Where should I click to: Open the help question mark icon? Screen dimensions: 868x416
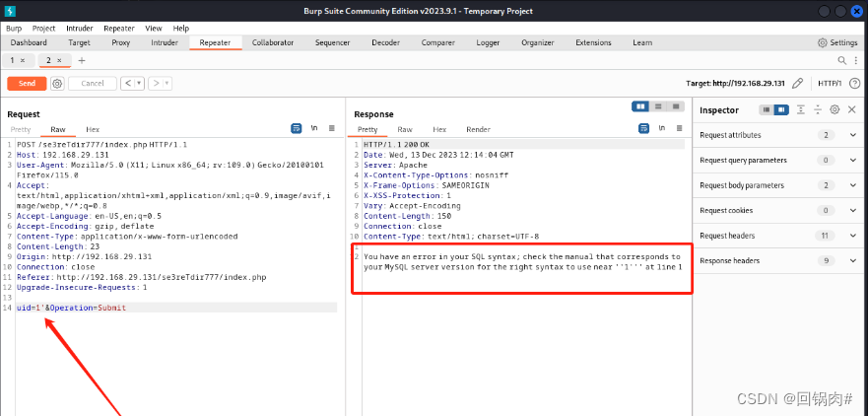[854, 84]
